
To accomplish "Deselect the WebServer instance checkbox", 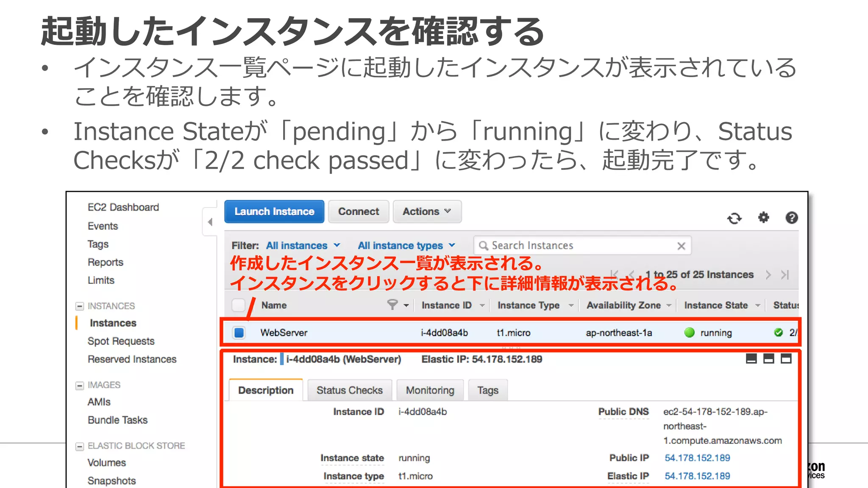I will [239, 333].
